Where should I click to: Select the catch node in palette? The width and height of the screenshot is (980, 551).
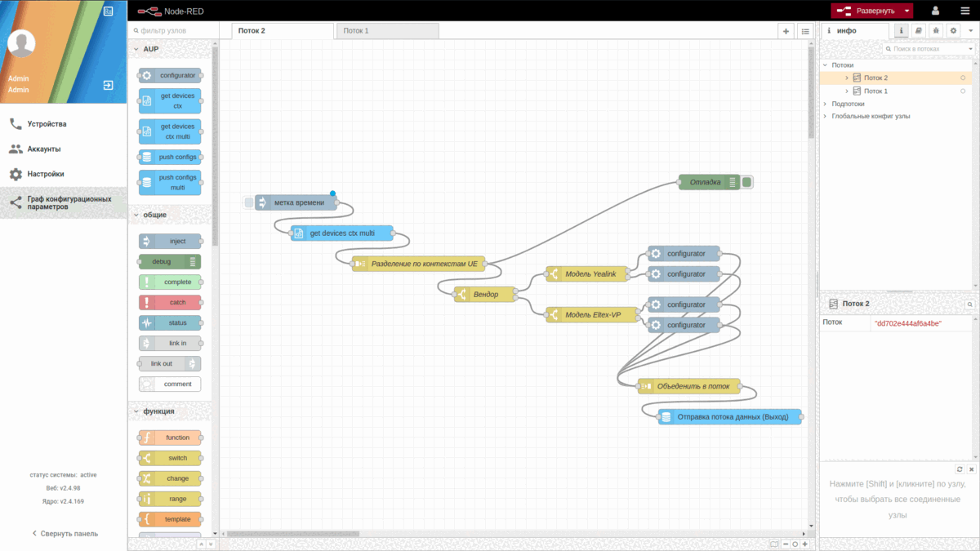click(x=170, y=303)
